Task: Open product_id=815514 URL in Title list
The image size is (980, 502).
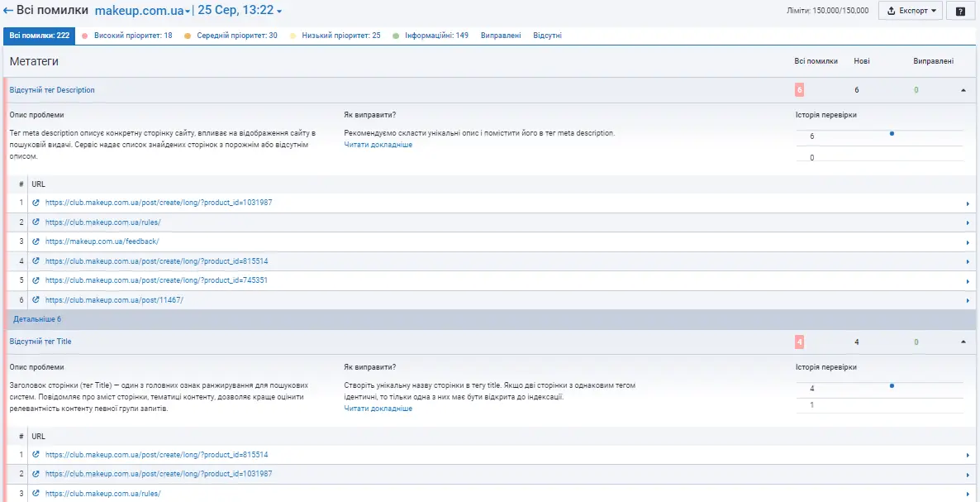Action: click(x=156, y=455)
